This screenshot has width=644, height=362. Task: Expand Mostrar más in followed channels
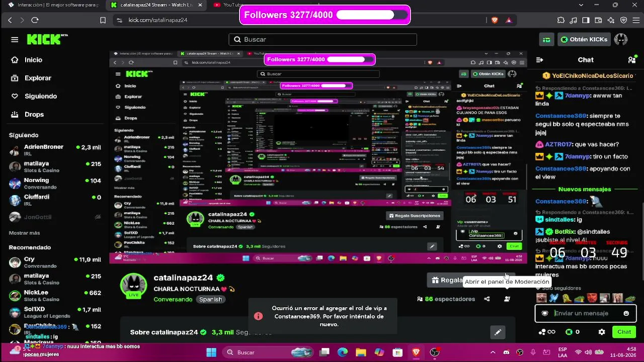24,233
